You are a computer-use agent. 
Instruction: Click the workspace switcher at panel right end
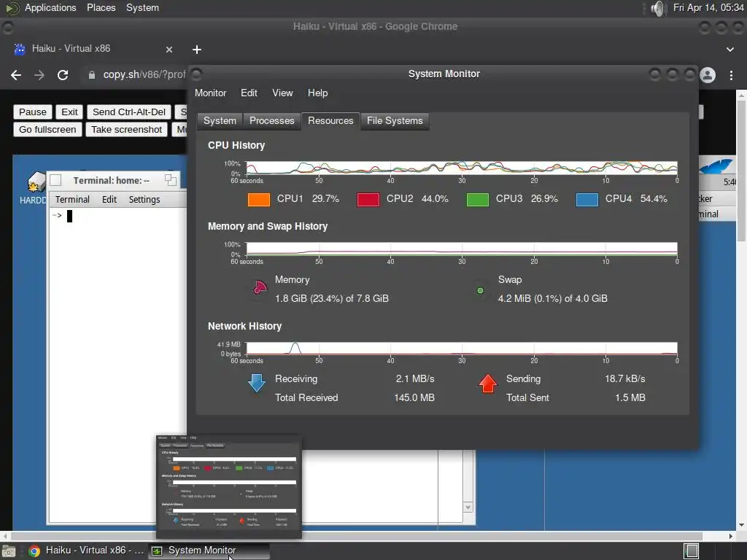(692, 551)
